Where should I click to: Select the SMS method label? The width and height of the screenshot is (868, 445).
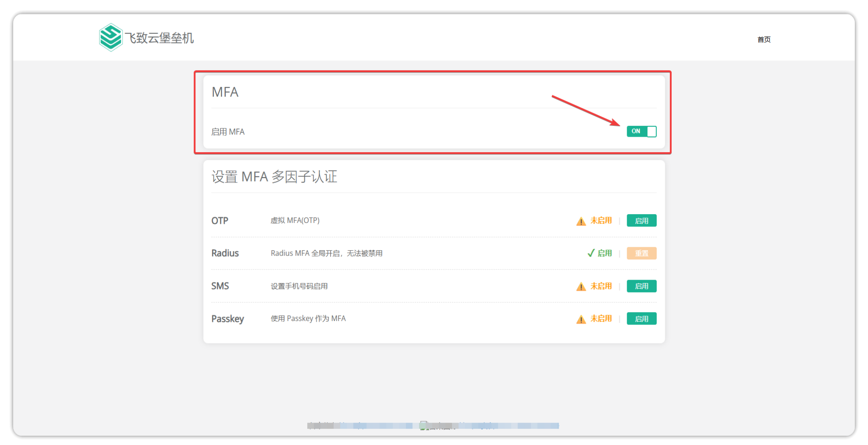pos(220,286)
